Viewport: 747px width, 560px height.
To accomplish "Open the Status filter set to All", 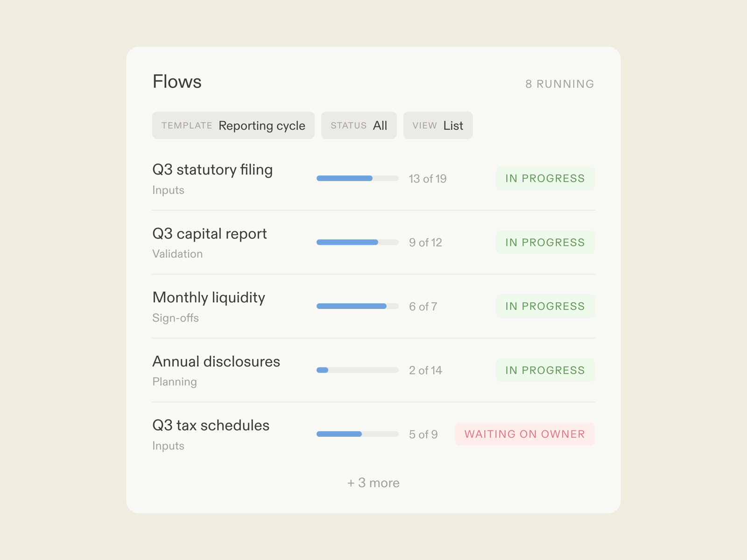I will (359, 125).
